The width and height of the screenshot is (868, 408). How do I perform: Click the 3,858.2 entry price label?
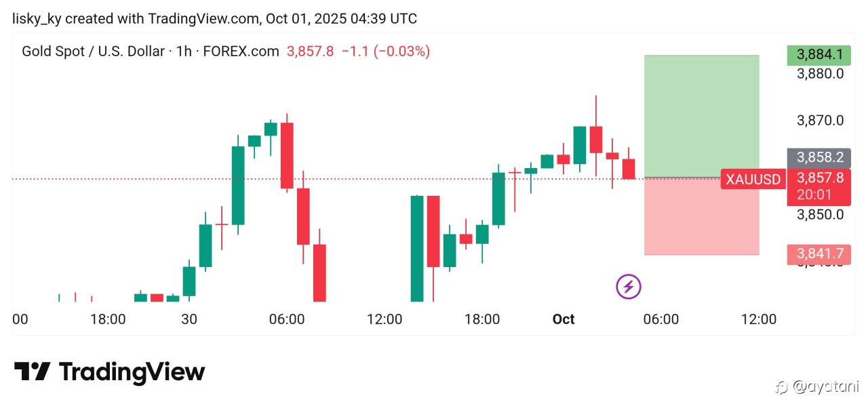(820, 158)
